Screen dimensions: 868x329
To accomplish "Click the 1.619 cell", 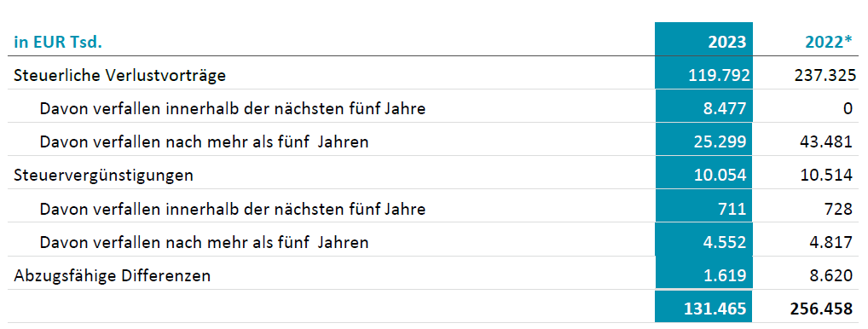I will coord(726,275).
